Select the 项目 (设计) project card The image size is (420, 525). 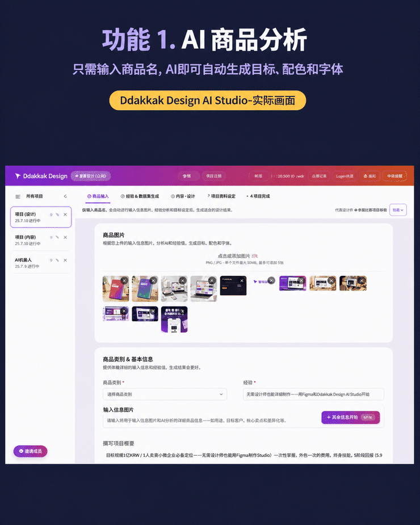tap(41, 217)
